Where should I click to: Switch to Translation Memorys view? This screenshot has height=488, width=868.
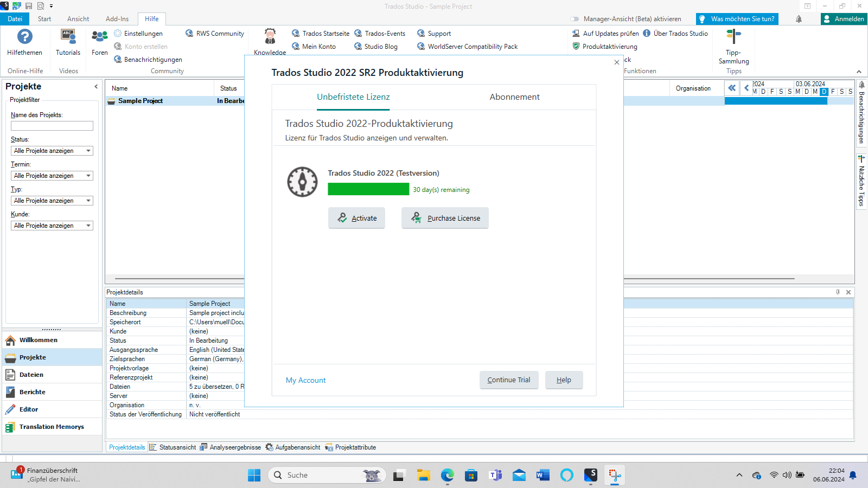coord(52,427)
